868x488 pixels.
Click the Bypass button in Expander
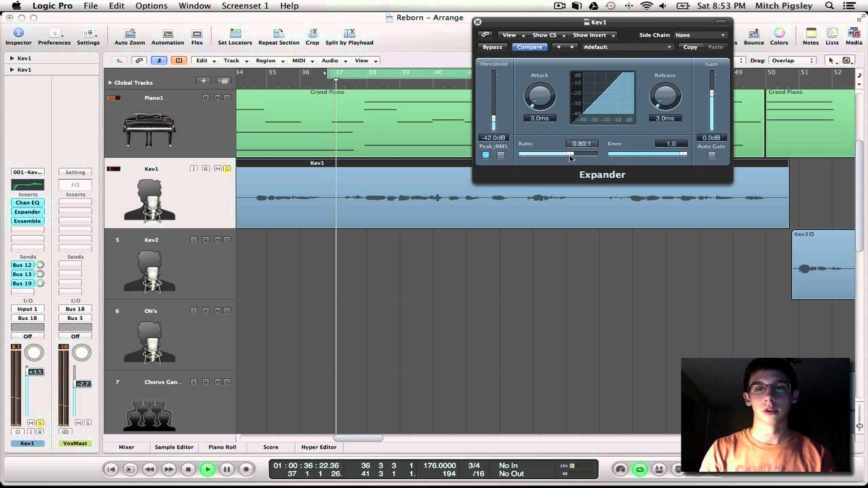(492, 47)
